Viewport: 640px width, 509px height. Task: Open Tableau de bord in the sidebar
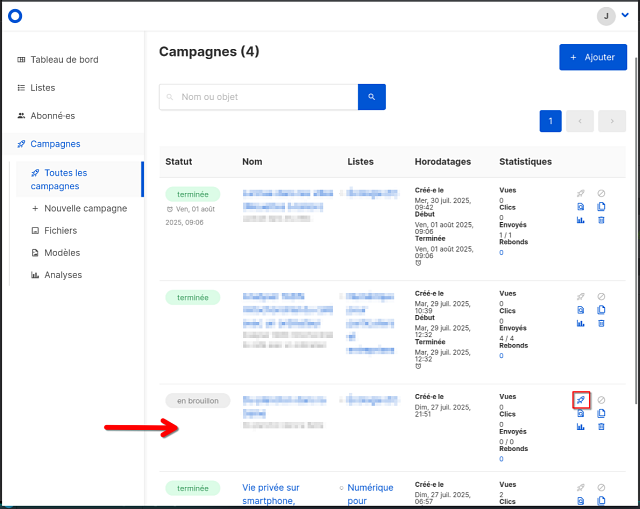64,60
